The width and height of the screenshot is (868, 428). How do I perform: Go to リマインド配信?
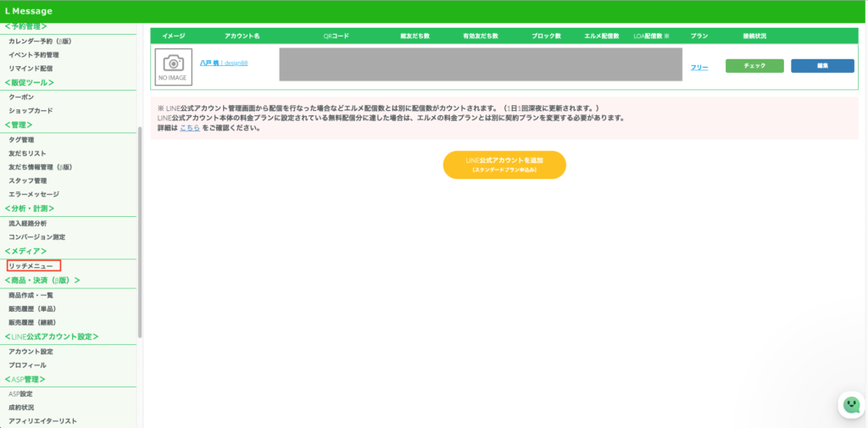click(x=31, y=68)
